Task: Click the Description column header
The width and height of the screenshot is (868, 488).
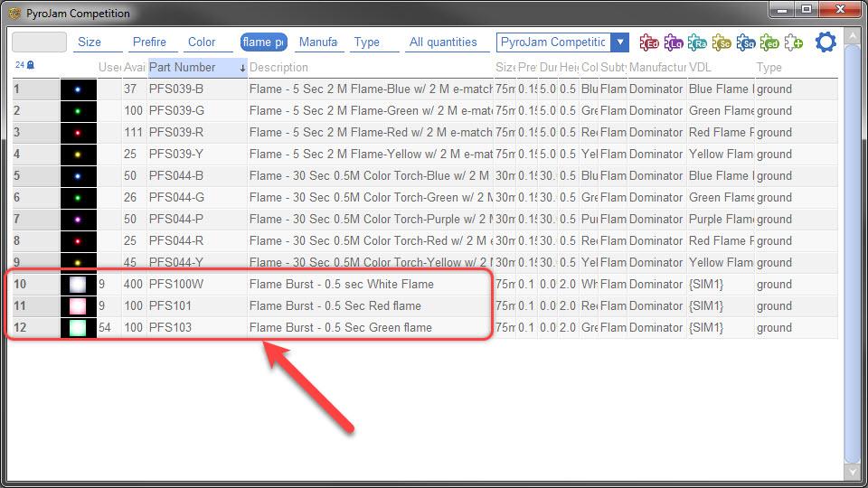Action: 278,67
